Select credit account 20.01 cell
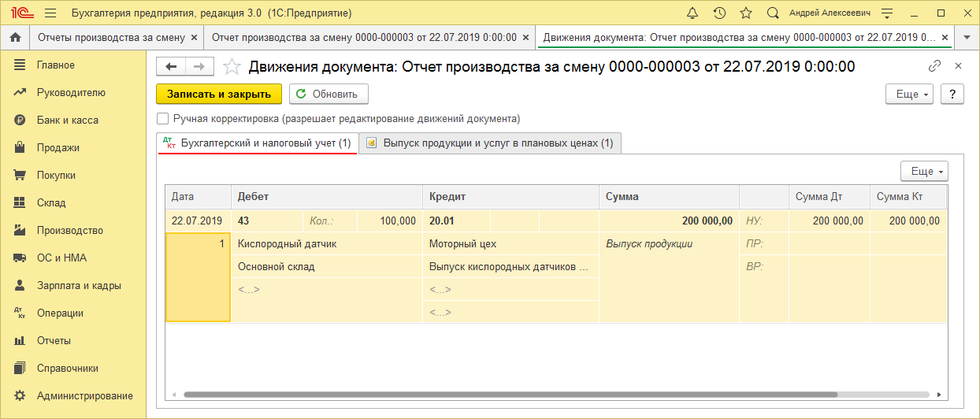Image resolution: width=980 pixels, height=419 pixels. [x=455, y=221]
